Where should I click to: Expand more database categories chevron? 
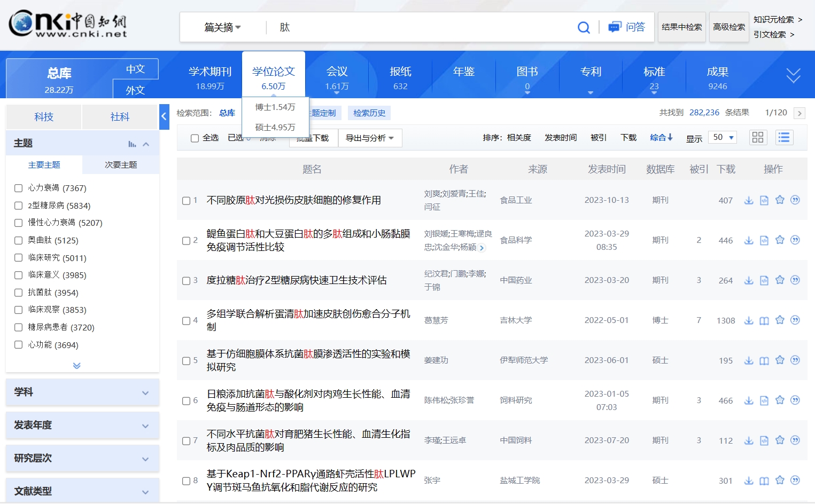793,75
